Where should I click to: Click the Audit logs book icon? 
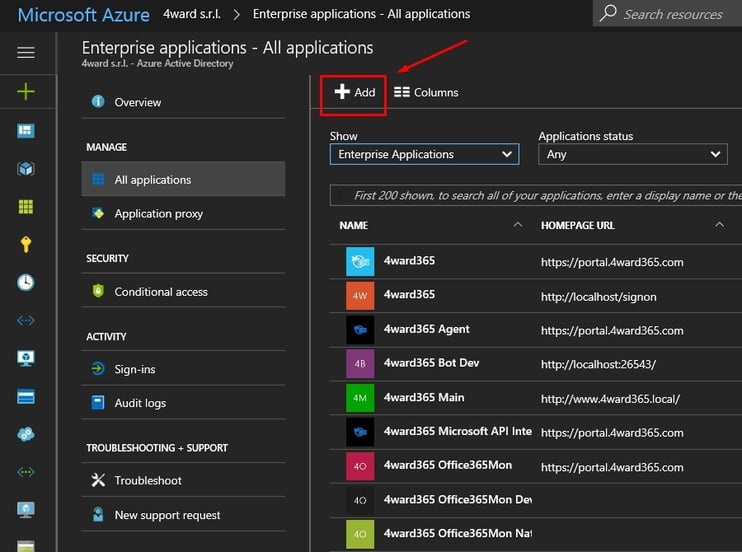(98, 402)
